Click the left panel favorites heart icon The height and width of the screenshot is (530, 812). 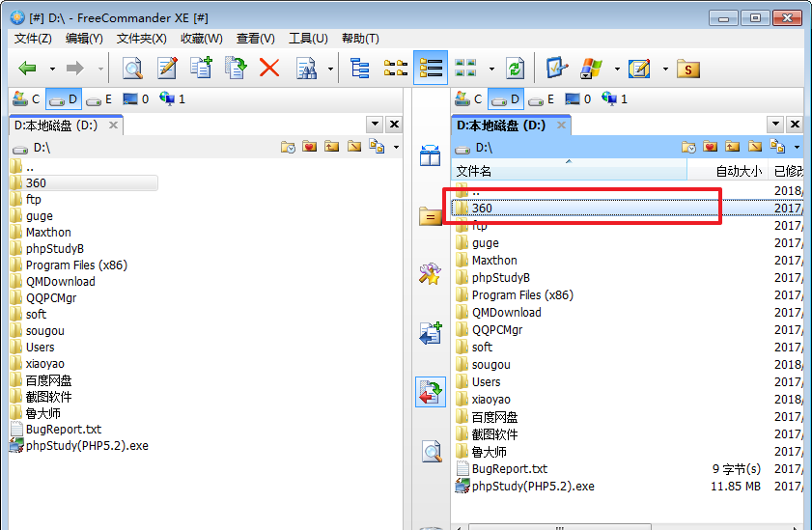(310, 147)
